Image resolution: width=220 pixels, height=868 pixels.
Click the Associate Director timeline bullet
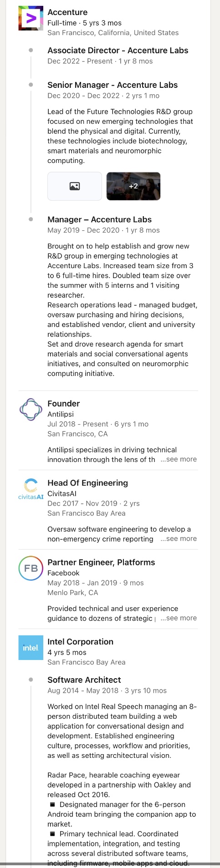(x=31, y=50)
